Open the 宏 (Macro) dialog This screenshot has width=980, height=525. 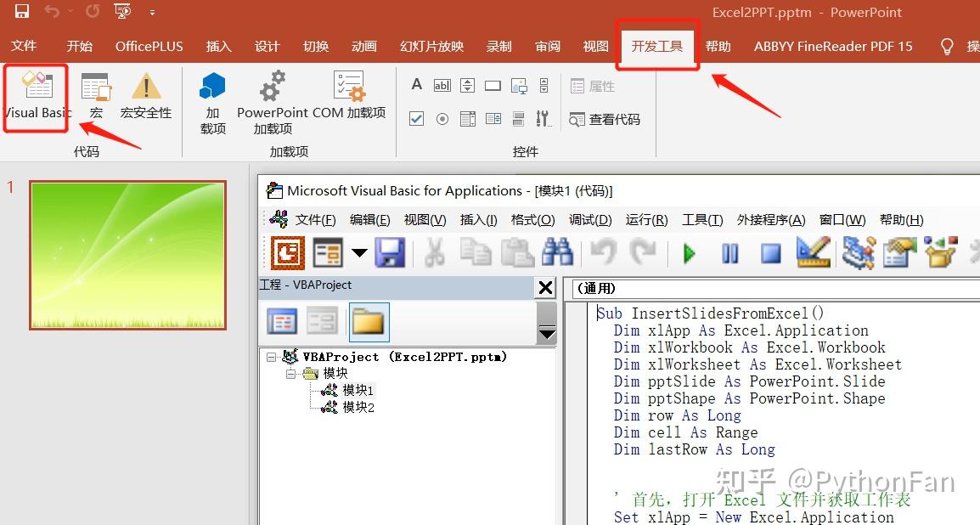(x=95, y=98)
